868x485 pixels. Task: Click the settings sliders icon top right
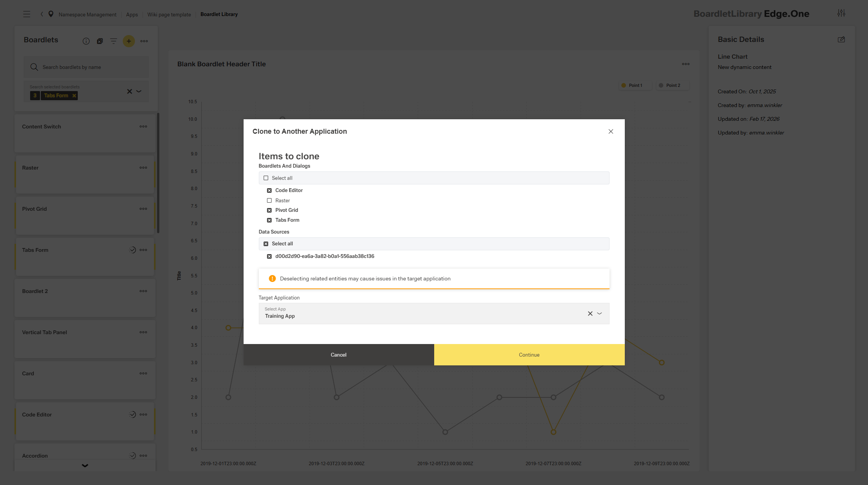841,13
